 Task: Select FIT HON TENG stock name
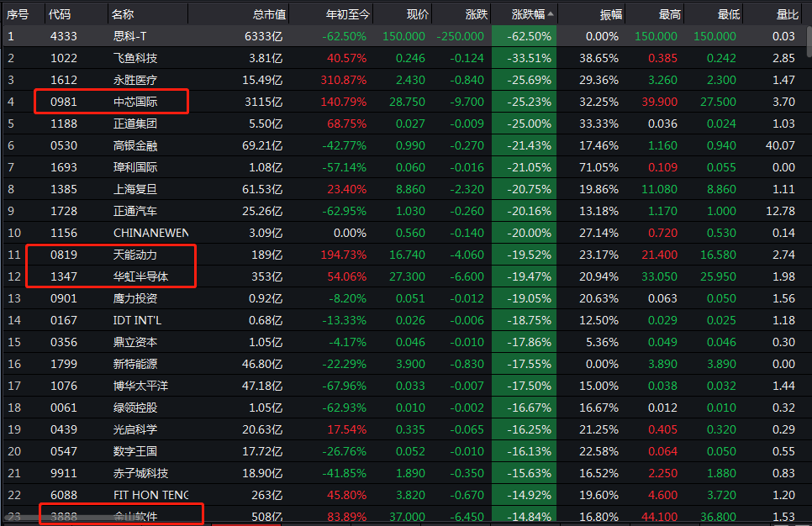150,495
